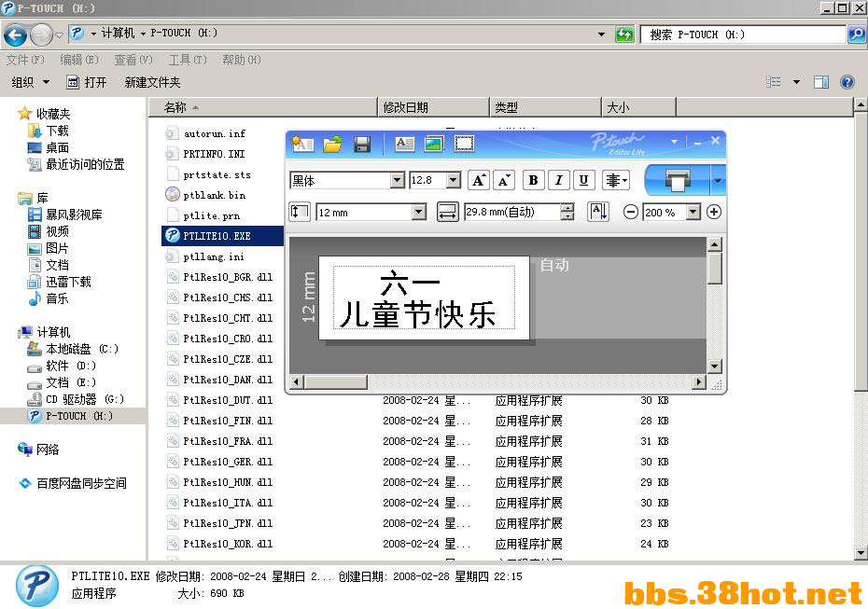868x609 pixels.
Task: Select CD 驱动器 (G:) in sidebar
Action: point(76,399)
